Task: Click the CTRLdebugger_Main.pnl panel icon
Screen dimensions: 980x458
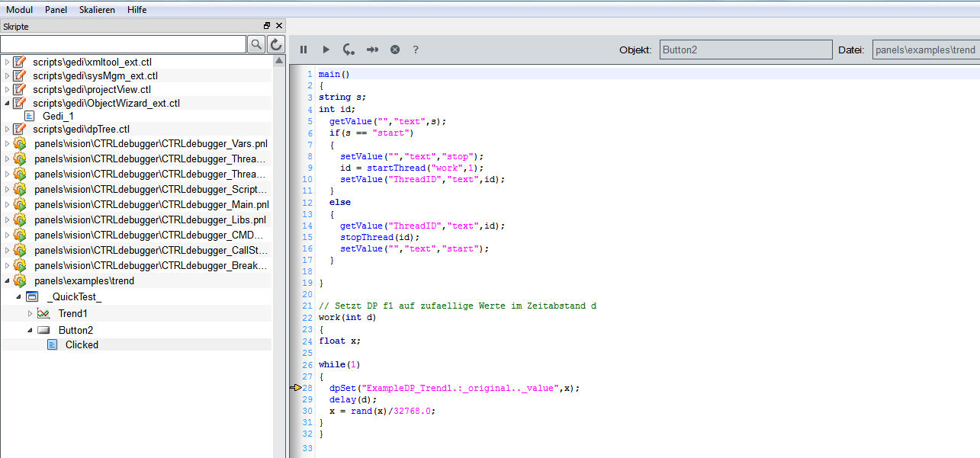Action: pyautogui.click(x=21, y=204)
